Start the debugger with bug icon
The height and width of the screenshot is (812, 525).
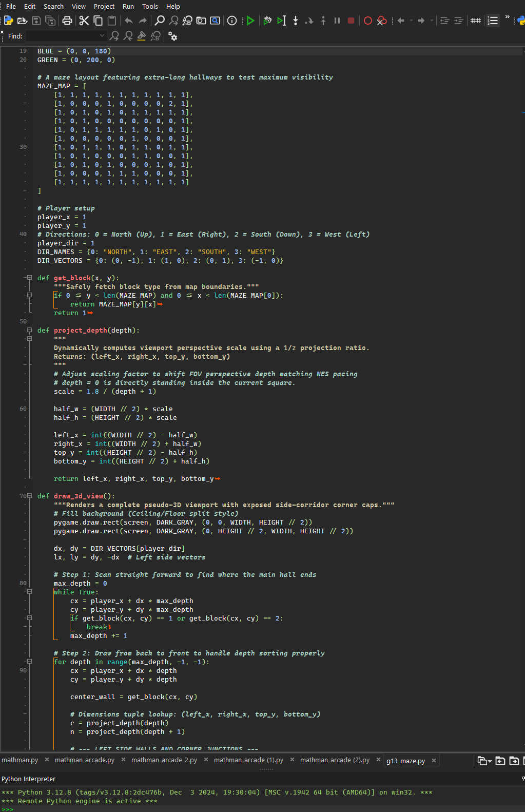[x=267, y=21]
